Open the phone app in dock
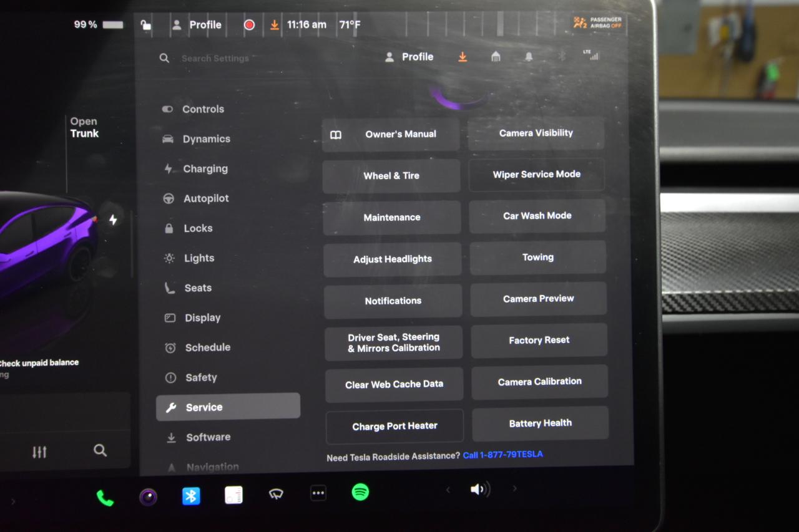Viewport: 799px width, 532px height. point(105,497)
